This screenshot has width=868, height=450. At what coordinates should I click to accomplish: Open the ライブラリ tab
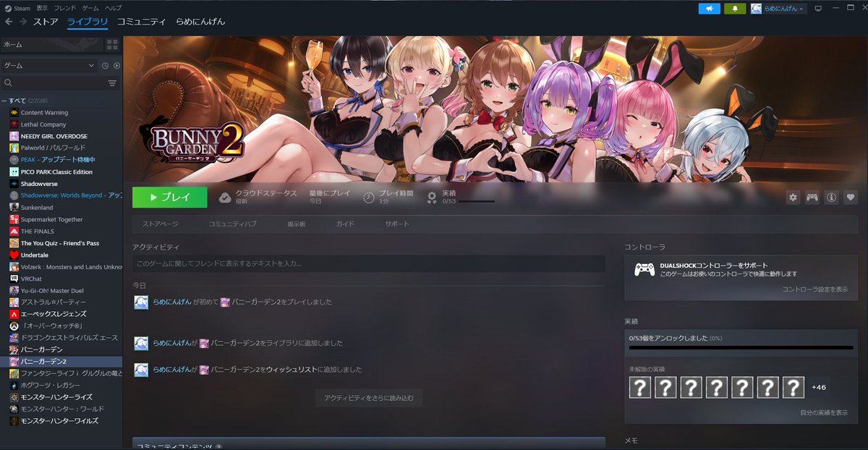pos(88,22)
